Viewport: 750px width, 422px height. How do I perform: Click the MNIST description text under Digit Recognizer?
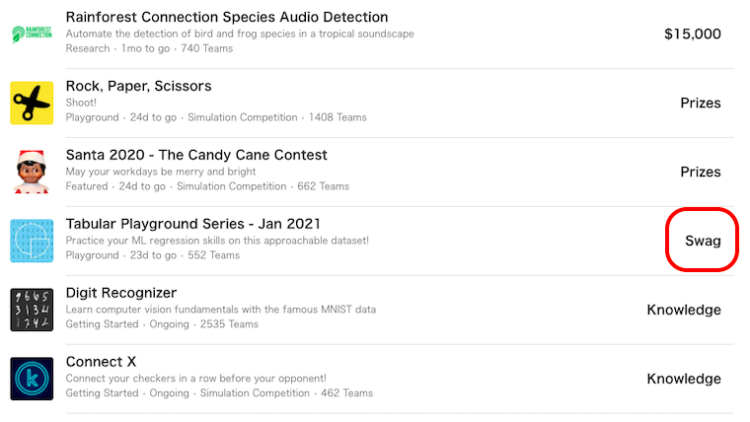221,310
